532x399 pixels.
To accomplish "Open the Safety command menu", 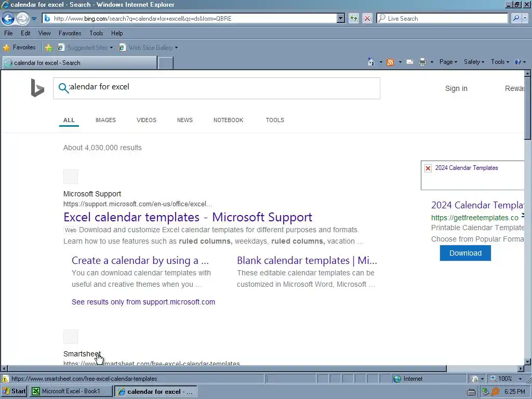I will pos(474,62).
